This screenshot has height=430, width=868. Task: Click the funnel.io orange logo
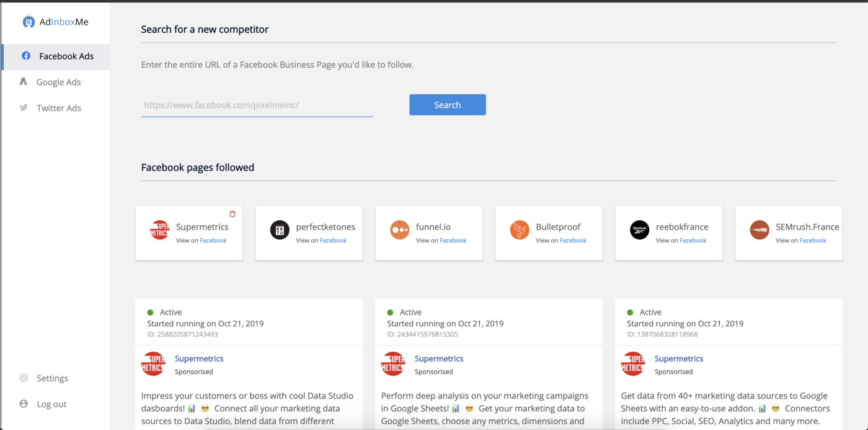[x=400, y=230]
